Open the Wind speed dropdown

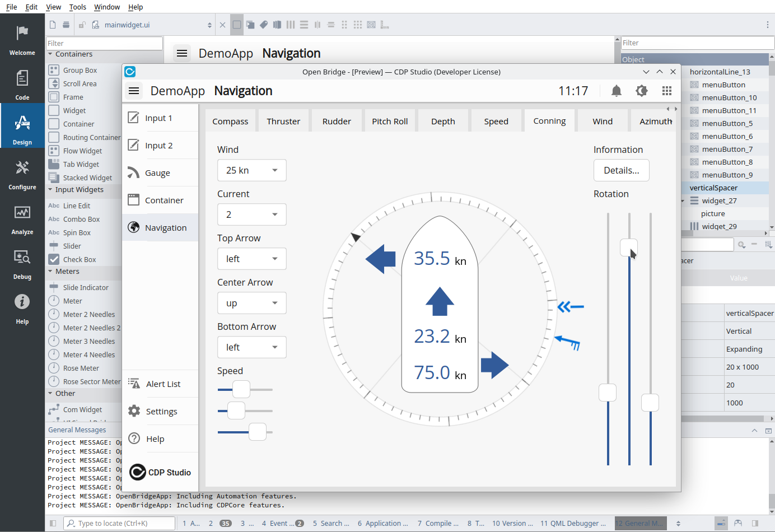[x=251, y=170]
